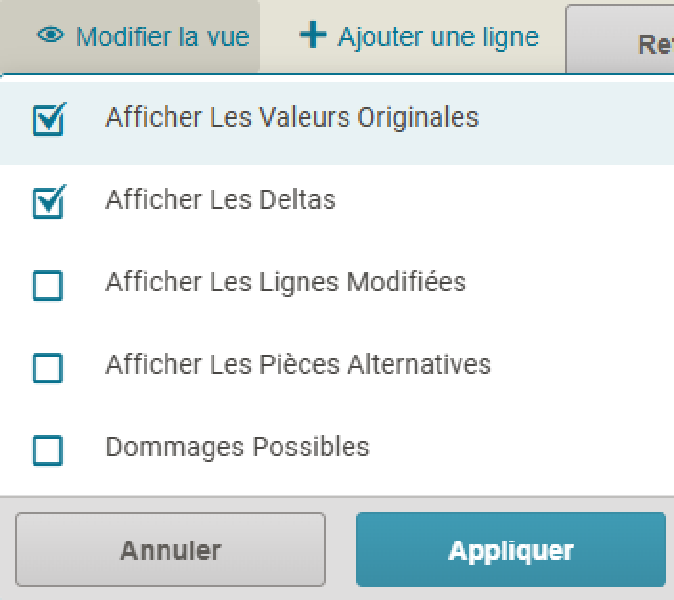Pick the Afficher Les Pièces Alternatives label
The height and width of the screenshot is (600, 674).
(x=298, y=364)
